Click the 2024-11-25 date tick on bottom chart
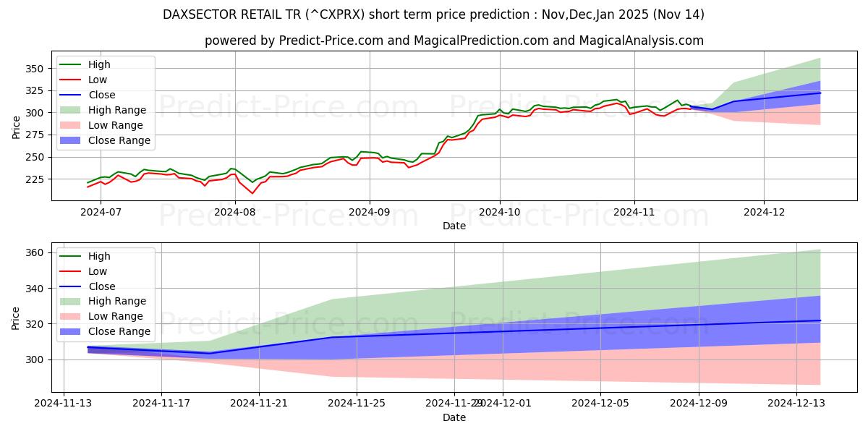 357,403
